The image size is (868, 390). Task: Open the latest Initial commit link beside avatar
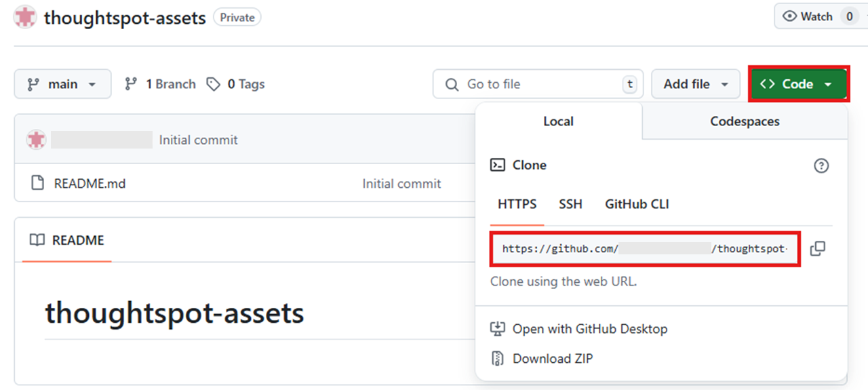[x=198, y=140]
